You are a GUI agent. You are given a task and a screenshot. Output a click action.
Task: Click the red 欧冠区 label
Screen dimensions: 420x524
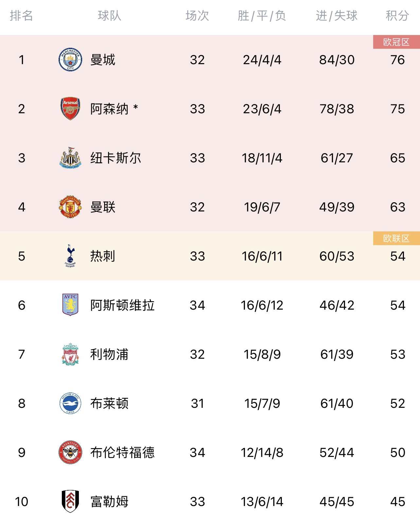coord(396,42)
